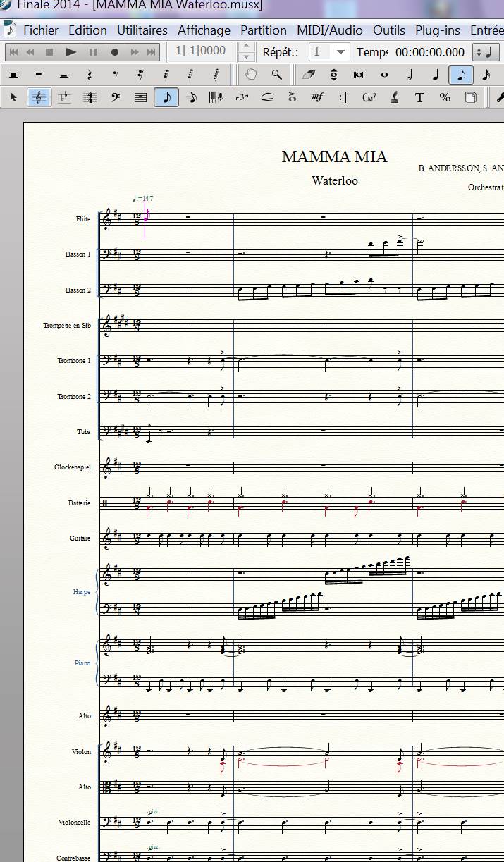Select the Zoom magnifier tool
The image size is (504, 862).
point(276,75)
